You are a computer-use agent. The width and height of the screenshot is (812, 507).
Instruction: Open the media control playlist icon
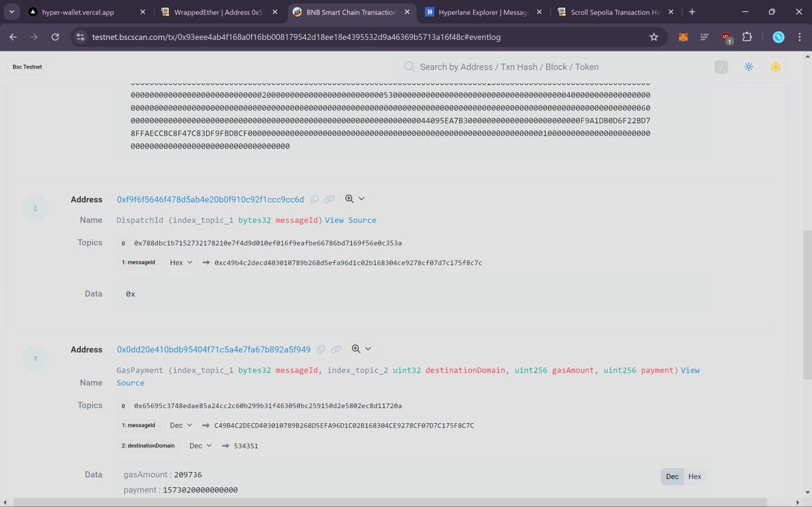click(705, 37)
